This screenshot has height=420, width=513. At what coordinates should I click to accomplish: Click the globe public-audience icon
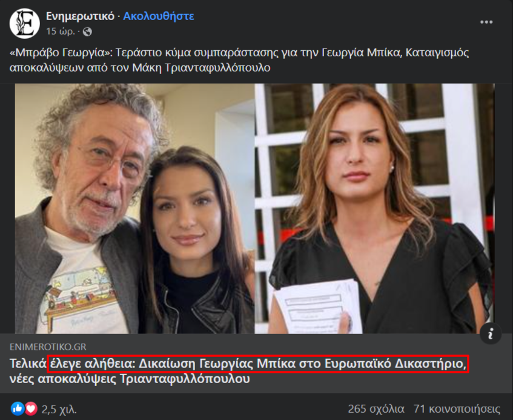[x=87, y=32]
